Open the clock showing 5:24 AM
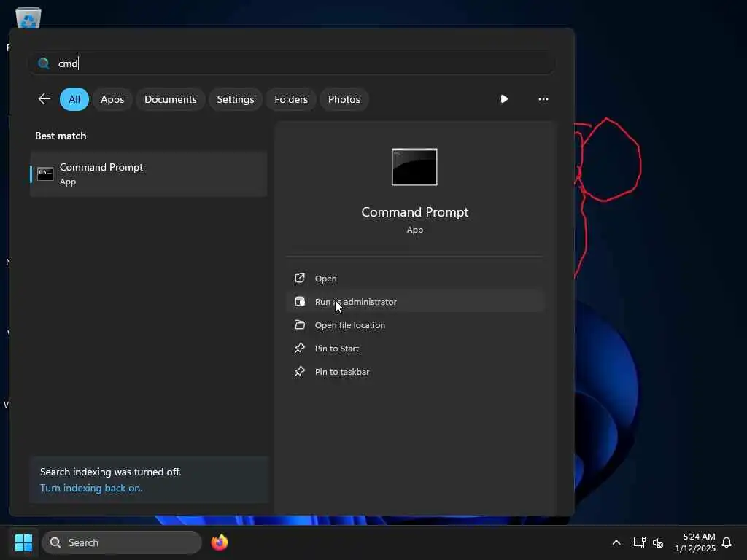The width and height of the screenshot is (747, 560). (695, 542)
